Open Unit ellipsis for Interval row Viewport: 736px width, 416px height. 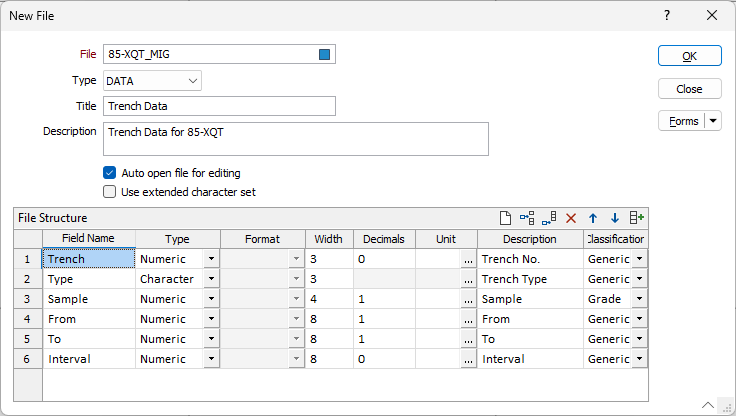468,359
